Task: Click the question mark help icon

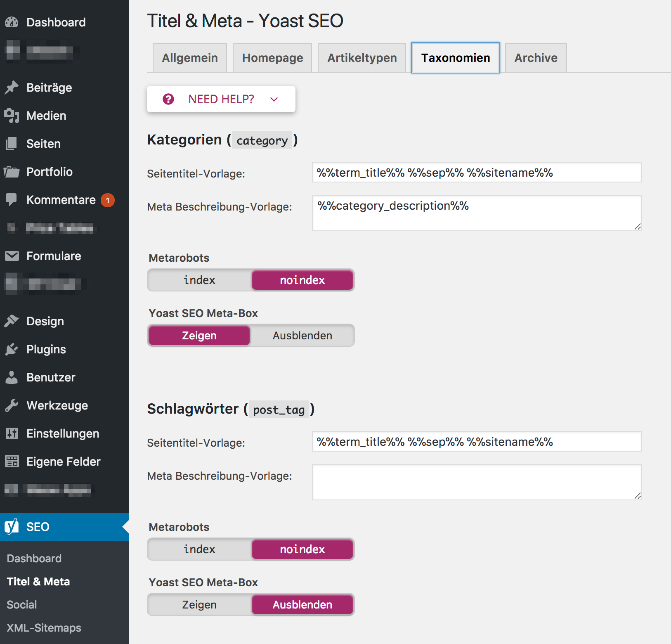Action: coord(168,99)
